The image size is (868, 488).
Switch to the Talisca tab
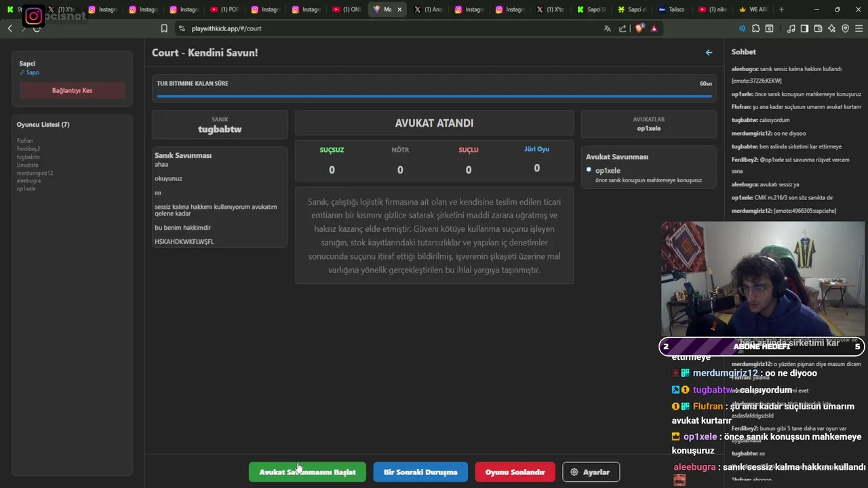point(671,9)
